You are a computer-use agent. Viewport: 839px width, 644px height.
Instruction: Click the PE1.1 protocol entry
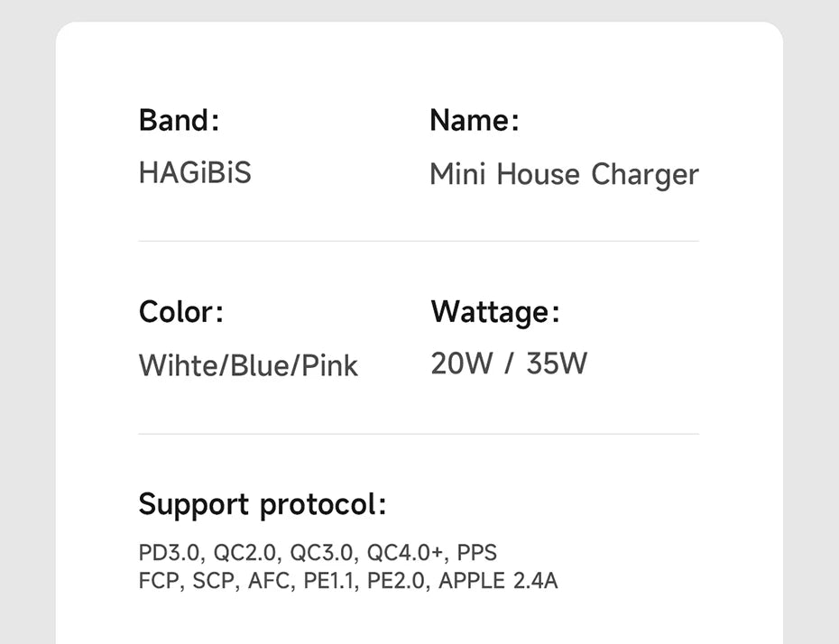click(x=330, y=580)
